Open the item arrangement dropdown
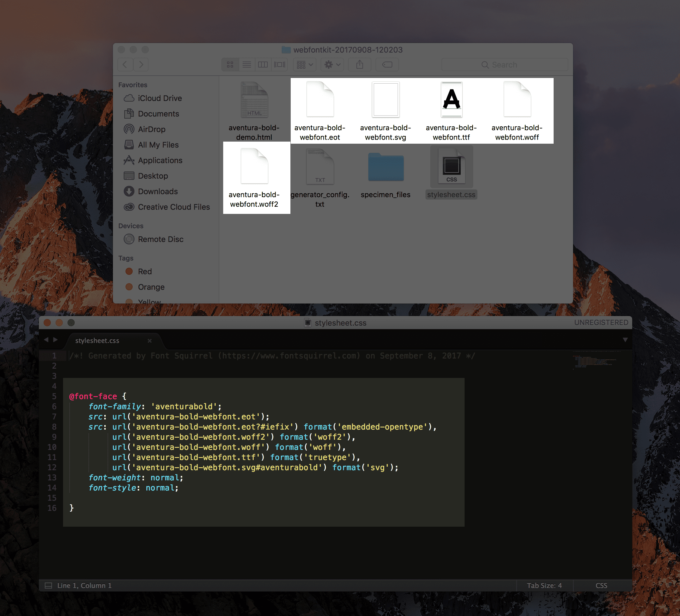Viewport: 680px width, 616px height. (304, 65)
